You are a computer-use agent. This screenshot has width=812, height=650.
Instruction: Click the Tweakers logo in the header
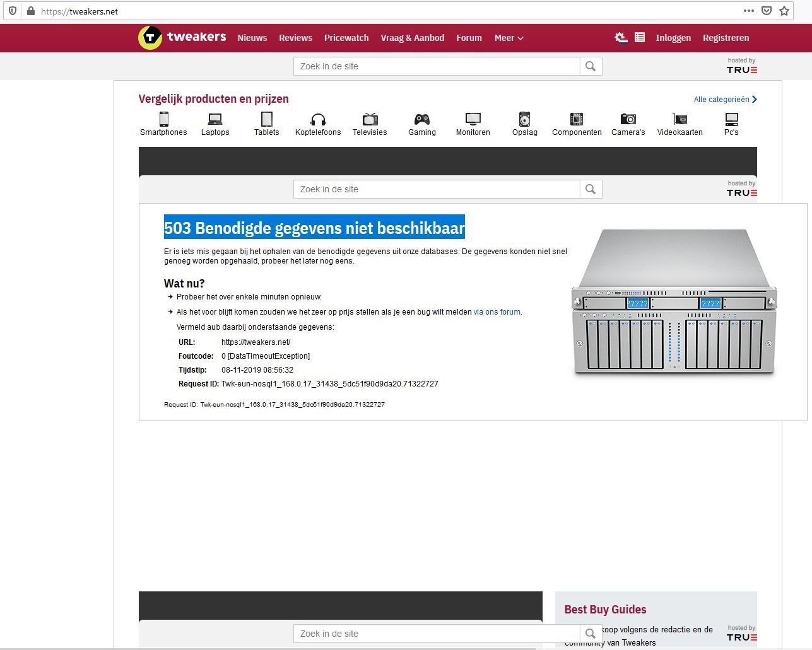[182, 37]
